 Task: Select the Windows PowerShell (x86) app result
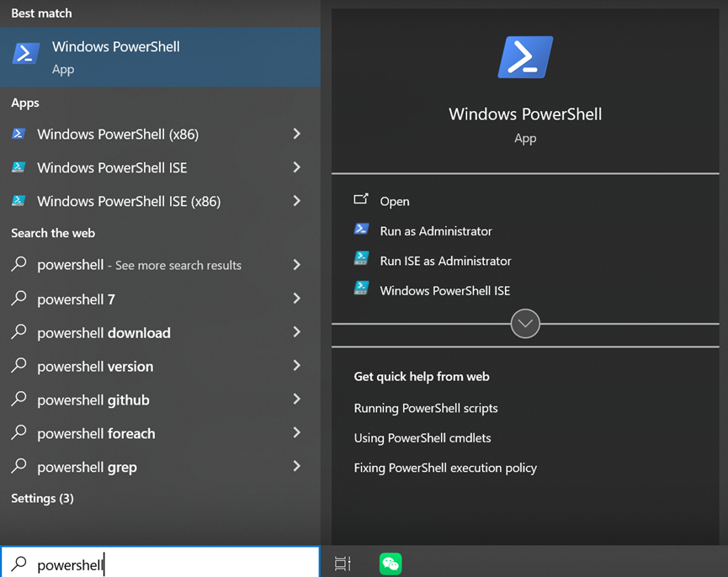(x=160, y=134)
